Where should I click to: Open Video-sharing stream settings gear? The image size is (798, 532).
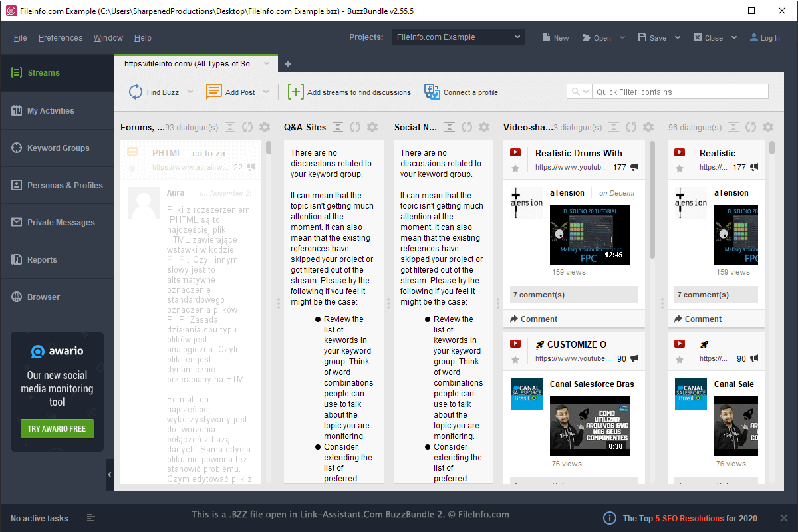649,127
